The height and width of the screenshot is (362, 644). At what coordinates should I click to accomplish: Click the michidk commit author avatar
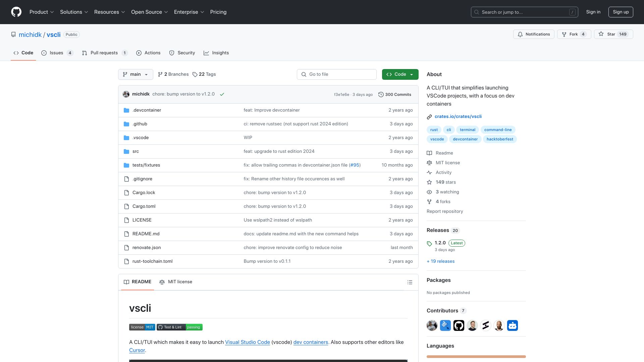click(x=126, y=94)
